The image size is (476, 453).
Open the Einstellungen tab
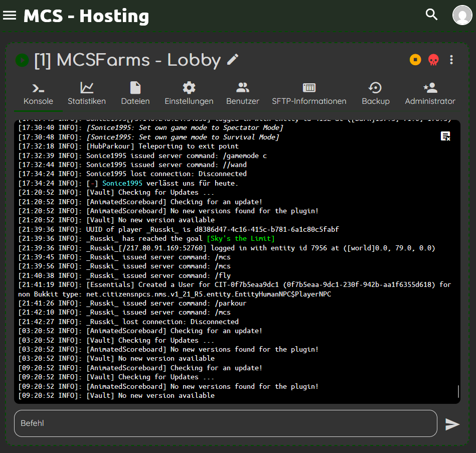click(189, 94)
